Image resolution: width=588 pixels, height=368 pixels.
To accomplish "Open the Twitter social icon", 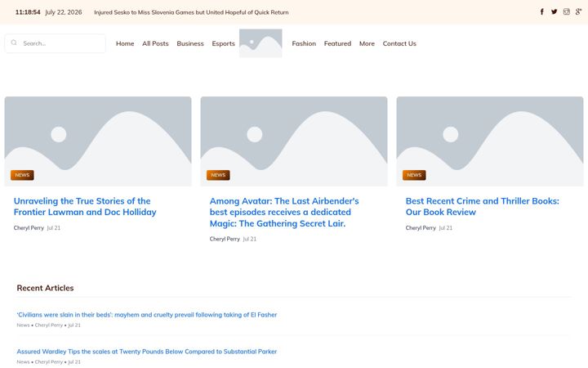I will pyautogui.click(x=554, y=11).
